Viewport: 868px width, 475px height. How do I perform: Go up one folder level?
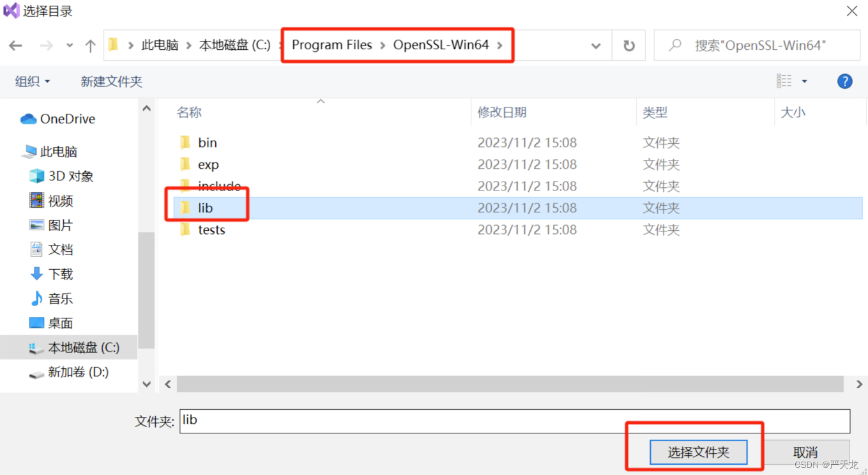90,45
